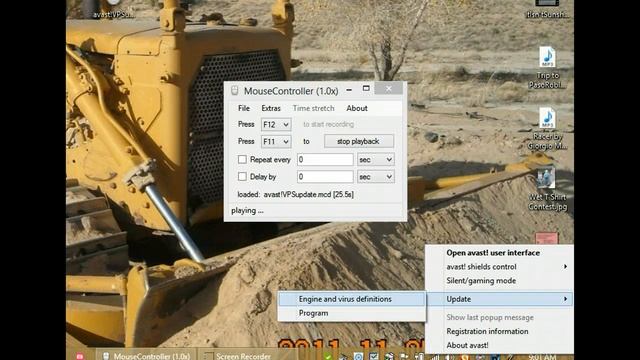Click the pink icon at taskbar left edge
This screenshot has height=360, width=640.
[80, 356]
